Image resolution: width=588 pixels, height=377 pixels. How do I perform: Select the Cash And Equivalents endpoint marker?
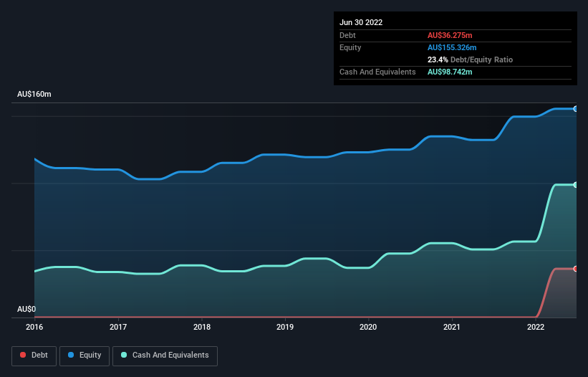575,185
